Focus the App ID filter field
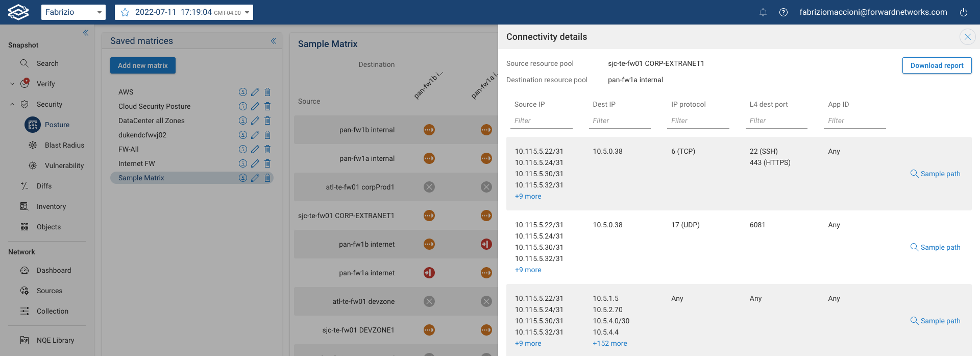Image resolution: width=980 pixels, height=356 pixels. pyautogui.click(x=855, y=121)
